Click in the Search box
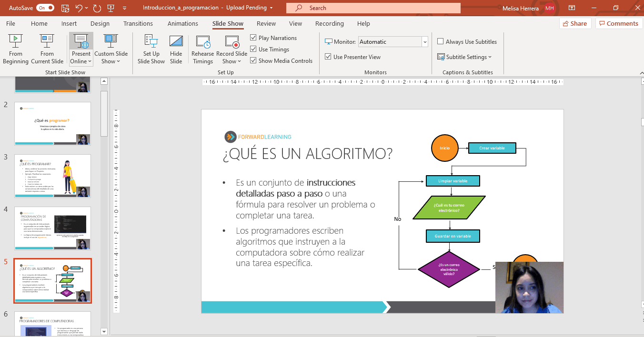644x337 pixels. [373, 8]
